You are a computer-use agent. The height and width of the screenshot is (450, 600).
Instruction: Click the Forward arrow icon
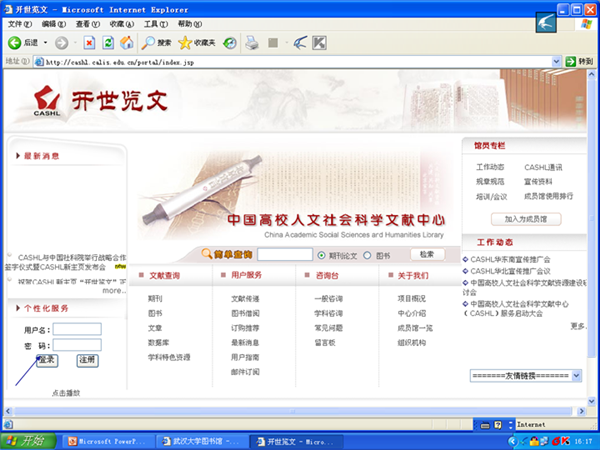[61, 43]
